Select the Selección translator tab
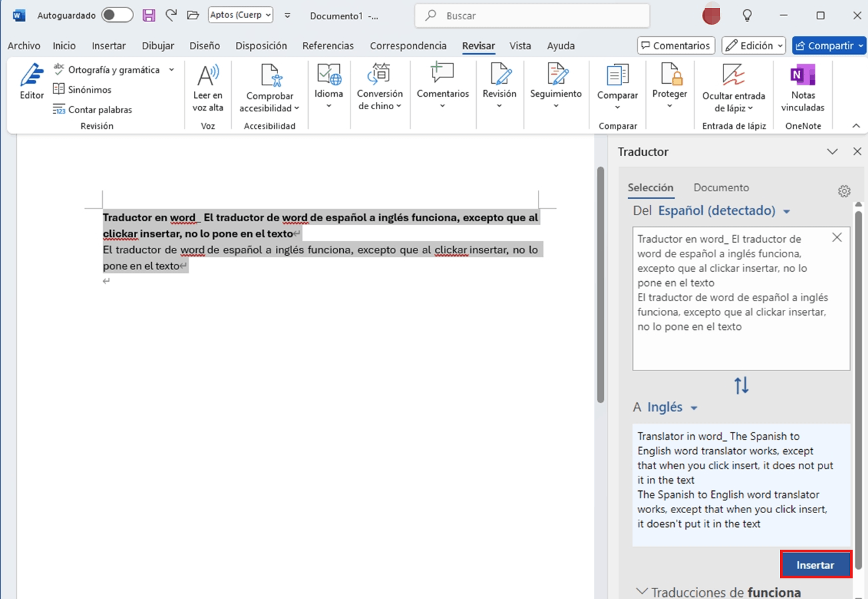This screenshot has height=599, width=868. [651, 188]
